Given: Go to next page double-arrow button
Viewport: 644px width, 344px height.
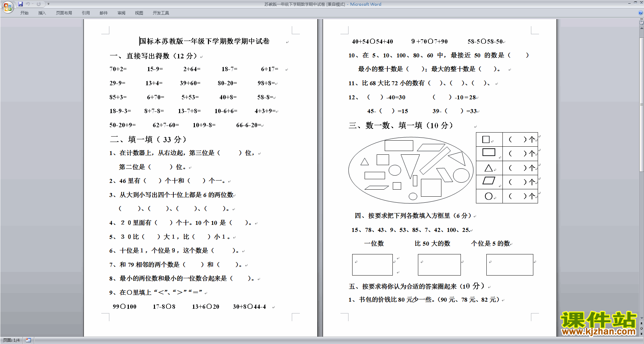Looking at the screenshot, I should click(x=642, y=334).
